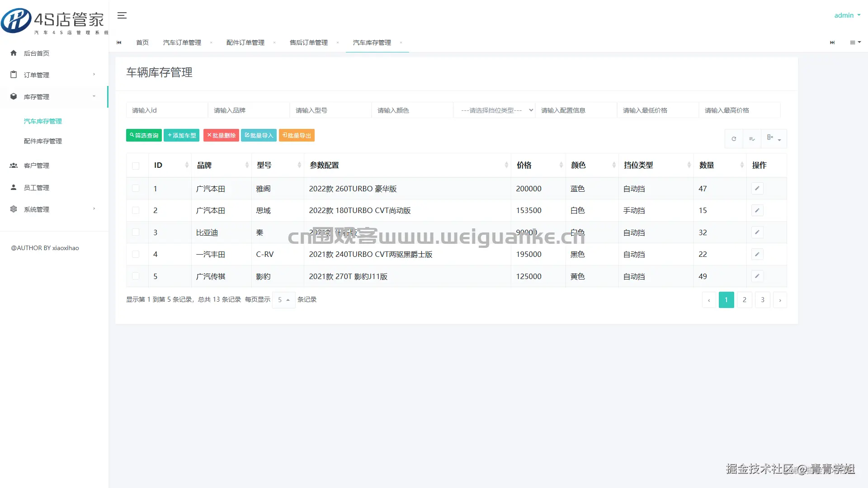Open the tab options menu icon
Image resolution: width=868 pixels, height=488 pixels.
pos(855,43)
